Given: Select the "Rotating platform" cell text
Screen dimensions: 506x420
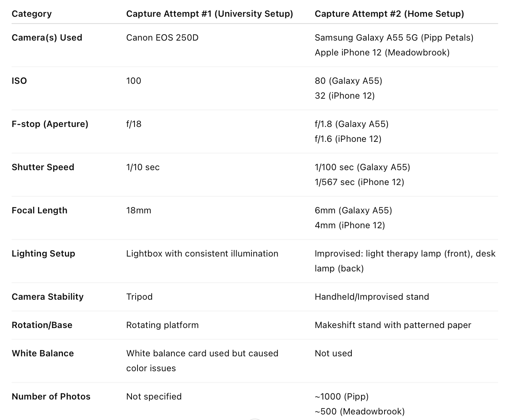Looking at the screenshot, I should 162,325.
